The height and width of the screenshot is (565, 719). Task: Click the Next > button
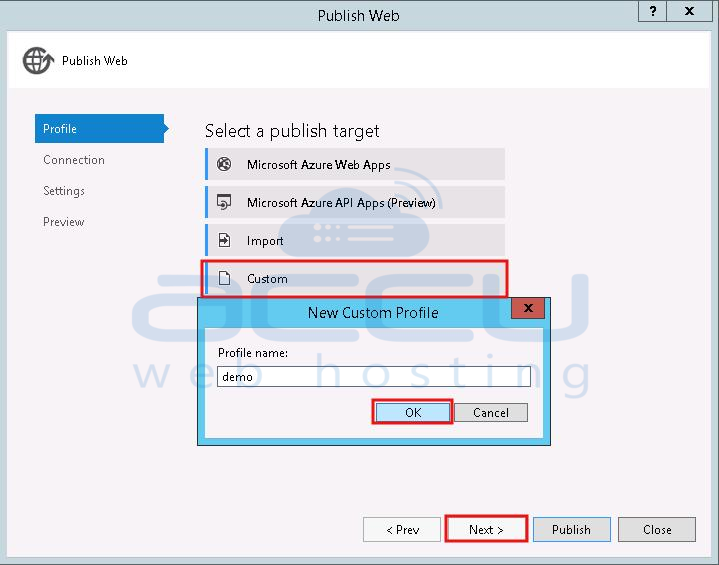(486, 530)
